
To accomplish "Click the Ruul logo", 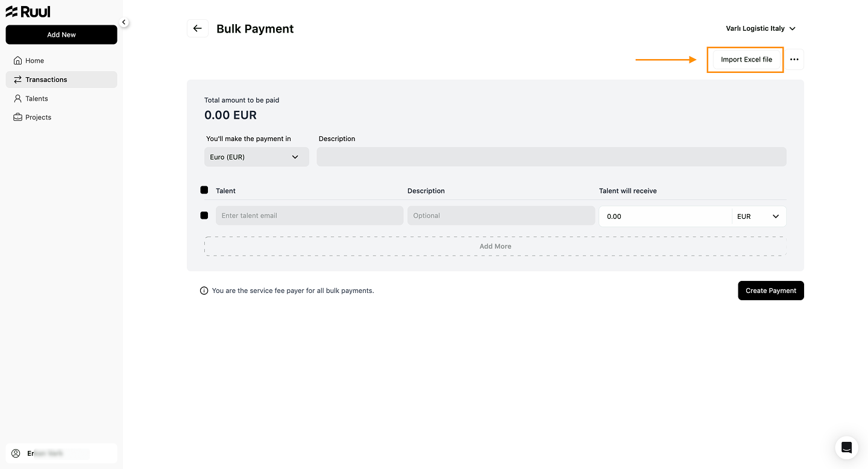I will click(x=28, y=11).
